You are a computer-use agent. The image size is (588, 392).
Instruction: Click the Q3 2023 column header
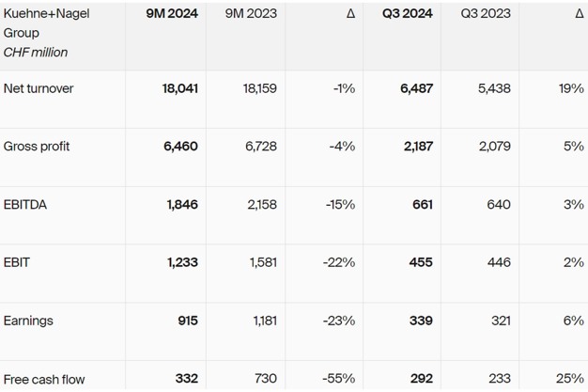click(x=486, y=14)
